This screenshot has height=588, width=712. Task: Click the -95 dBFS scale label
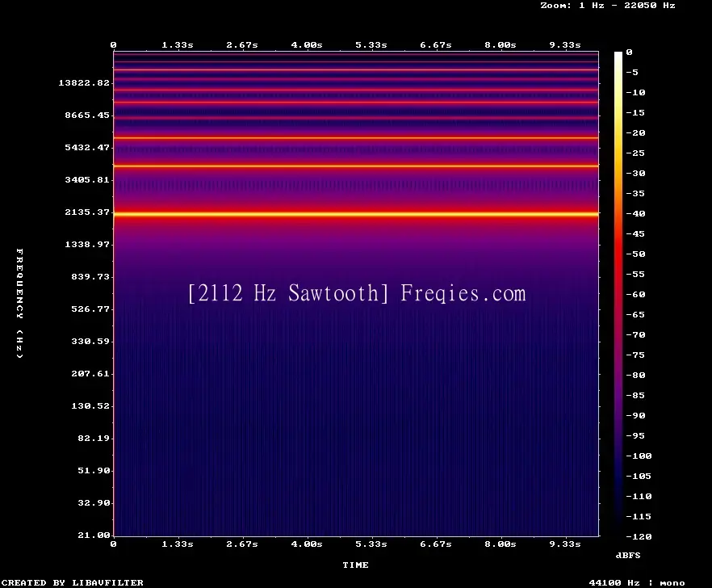click(x=635, y=435)
